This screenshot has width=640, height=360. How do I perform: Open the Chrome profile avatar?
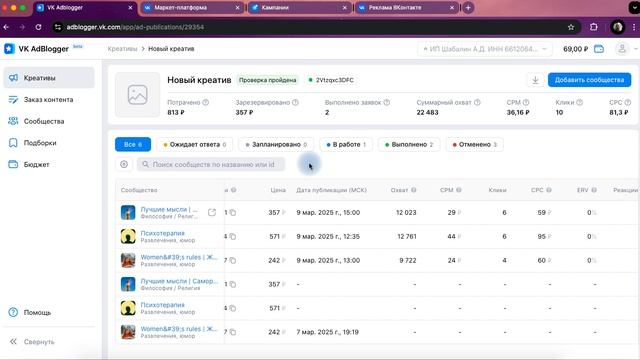(618, 27)
